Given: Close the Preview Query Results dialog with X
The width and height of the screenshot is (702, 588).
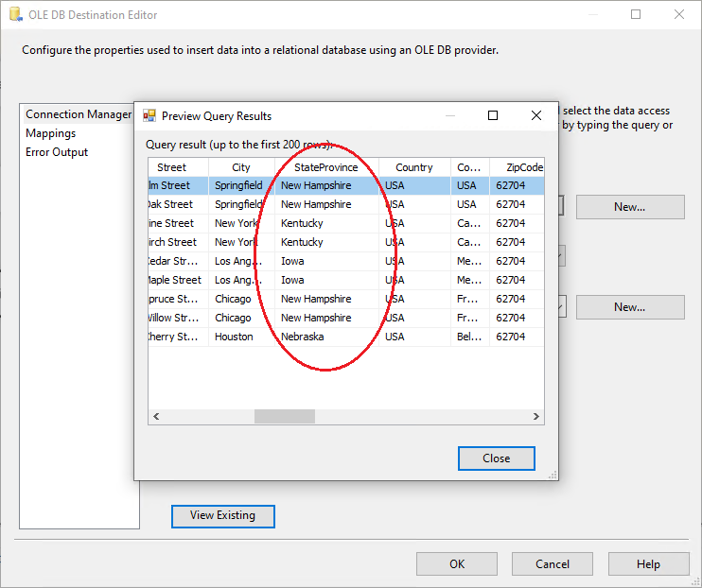Looking at the screenshot, I should pyautogui.click(x=536, y=116).
